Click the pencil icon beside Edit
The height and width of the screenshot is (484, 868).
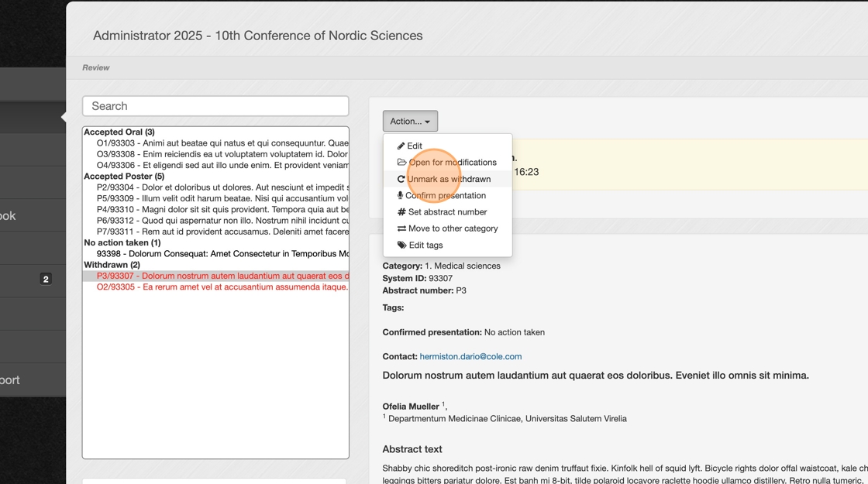coord(401,146)
